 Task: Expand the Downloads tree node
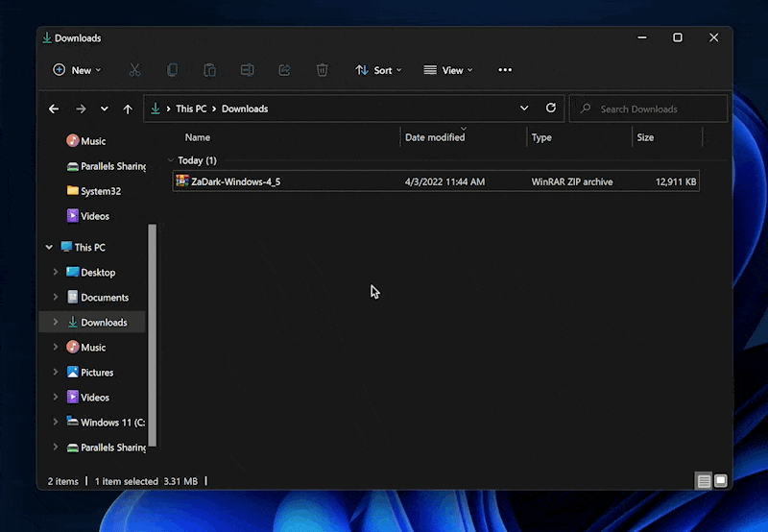click(56, 322)
